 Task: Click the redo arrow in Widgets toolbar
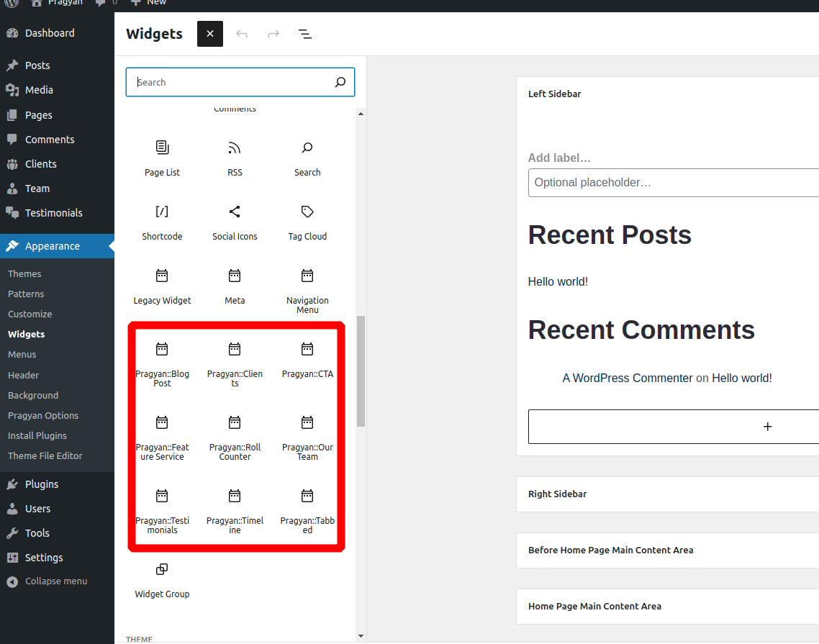pyautogui.click(x=273, y=34)
